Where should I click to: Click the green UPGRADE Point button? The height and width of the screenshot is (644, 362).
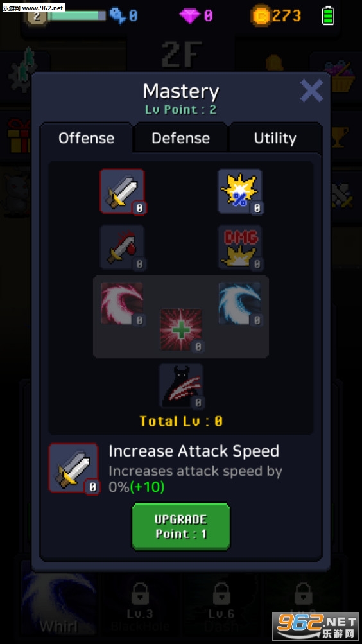(x=180, y=527)
